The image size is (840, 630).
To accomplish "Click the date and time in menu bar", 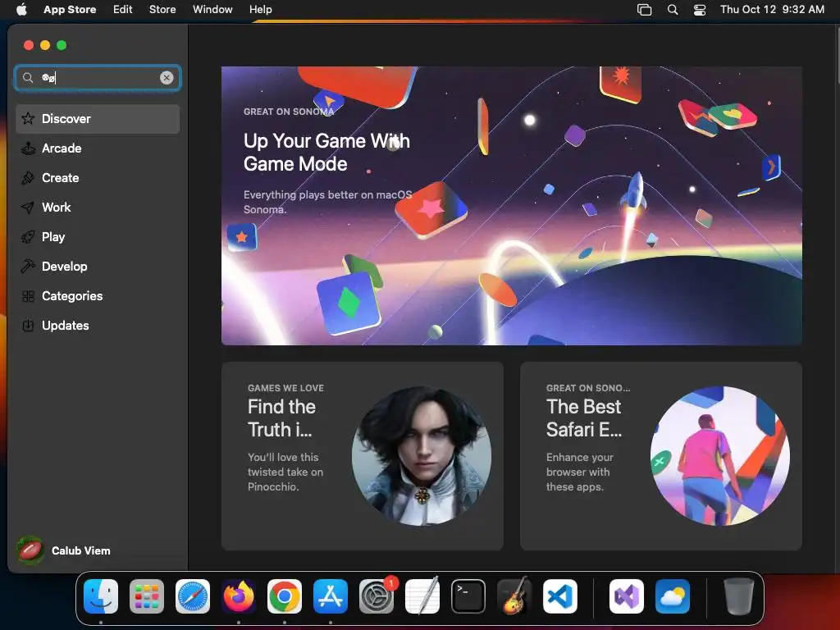I will point(772,9).
